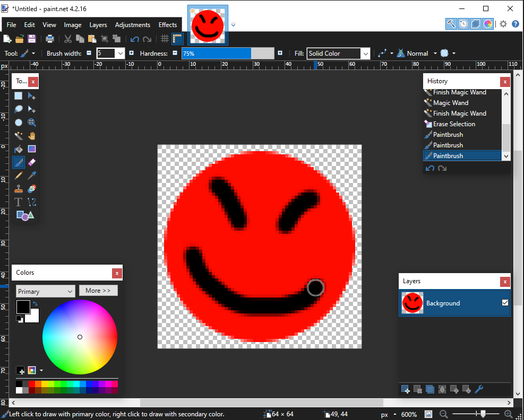Toggle pixel grid display

tap(165, 39)
